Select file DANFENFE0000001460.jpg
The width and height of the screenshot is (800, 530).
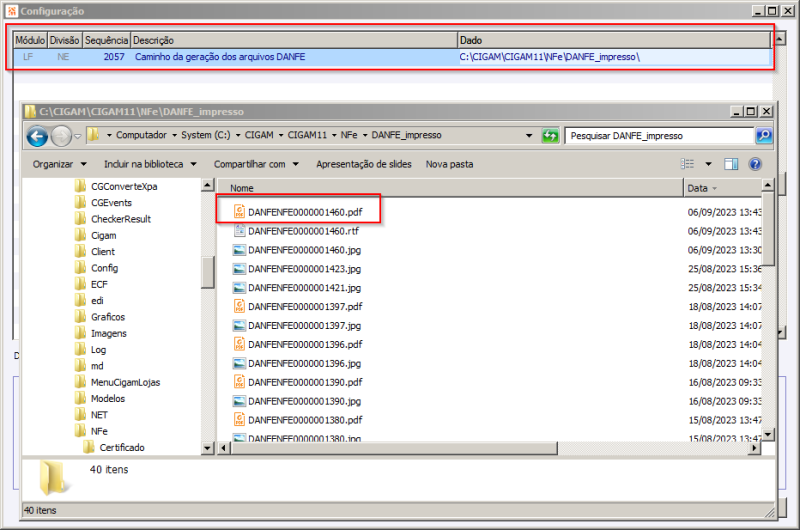click(x=297, y=250)
